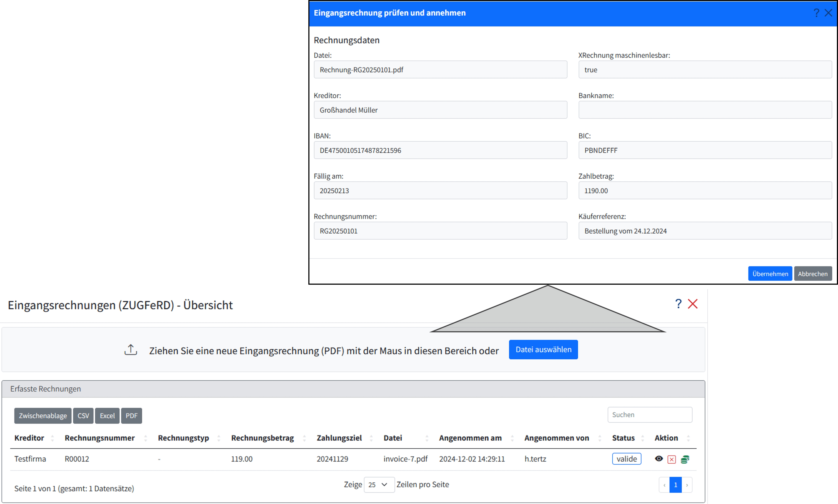The image size is (838, 504).
Task: Go to next page of results
Action: click(x=687, y=485)
